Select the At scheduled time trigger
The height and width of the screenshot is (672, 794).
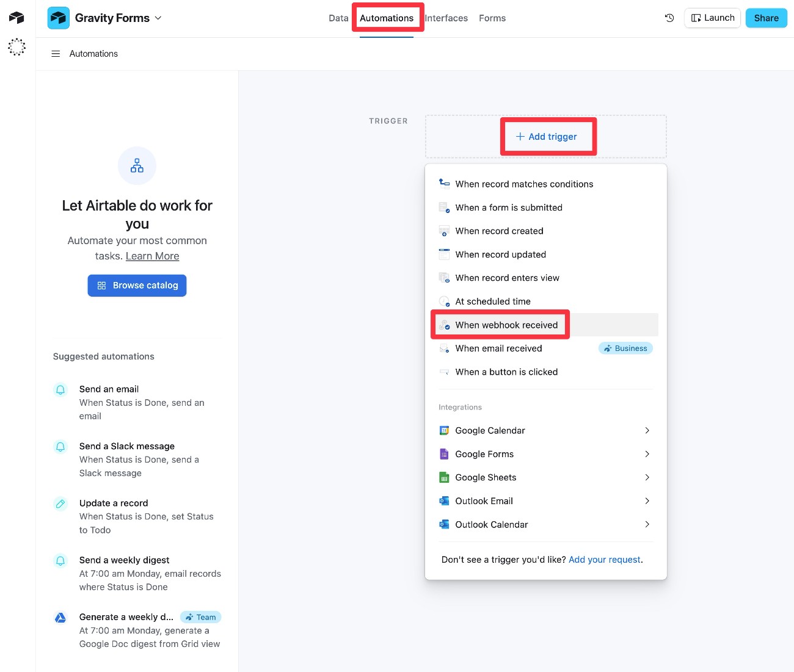(x=492, y=301)
